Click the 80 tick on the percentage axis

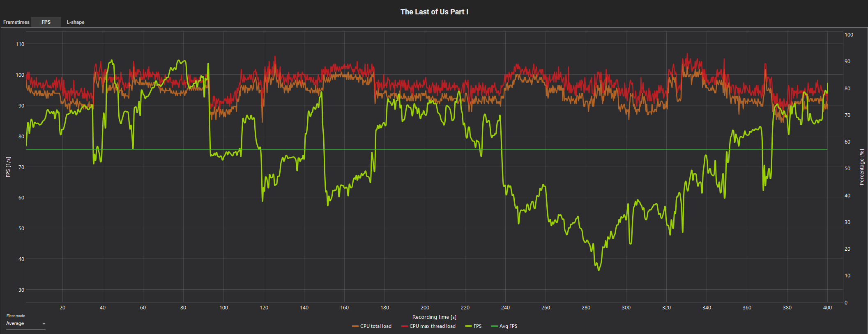pos(847,89)
